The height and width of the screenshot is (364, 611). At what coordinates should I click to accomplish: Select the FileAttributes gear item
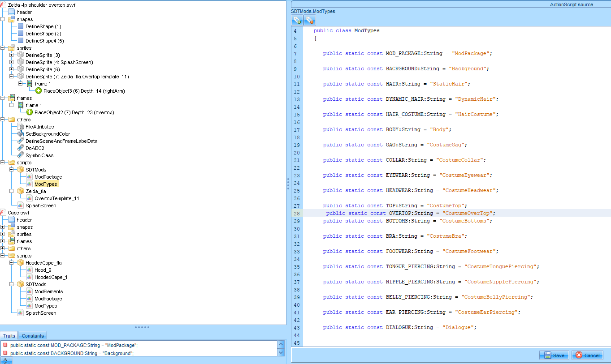(39, 127)
